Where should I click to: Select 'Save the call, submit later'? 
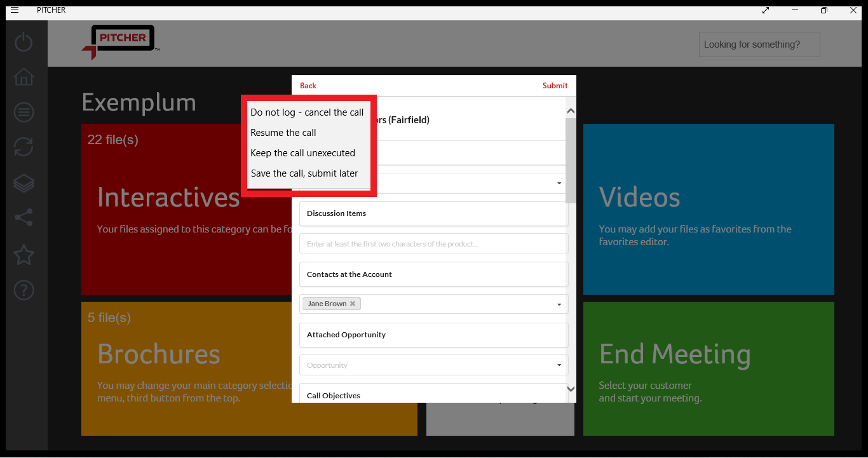[x=304, y=173]
